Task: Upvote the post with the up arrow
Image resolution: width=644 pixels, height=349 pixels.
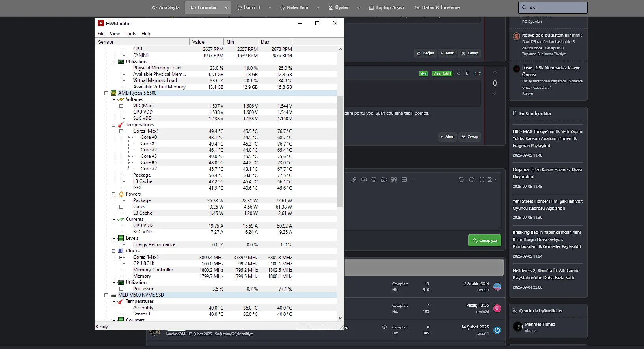Action: coord(495,72)
